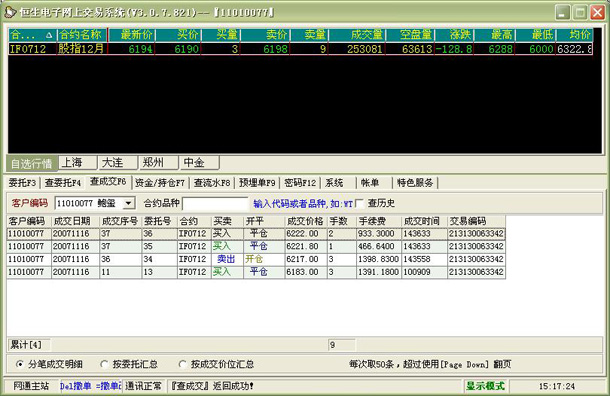Minimize the trading system window

tap(563, 12)
